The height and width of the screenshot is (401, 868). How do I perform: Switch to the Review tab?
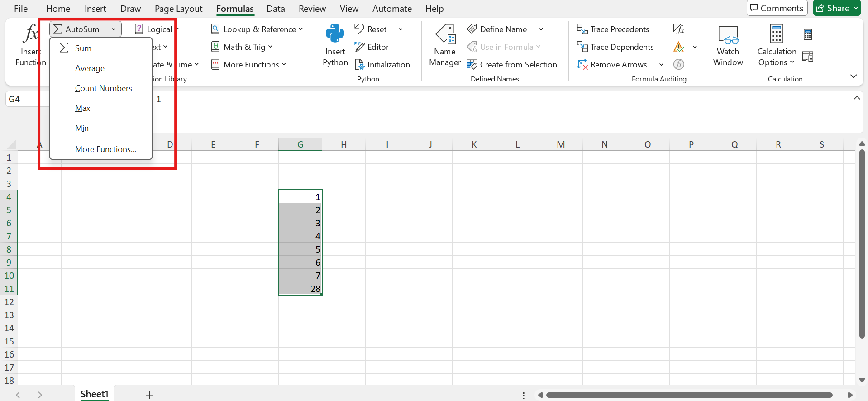click(x=312, y=9)
